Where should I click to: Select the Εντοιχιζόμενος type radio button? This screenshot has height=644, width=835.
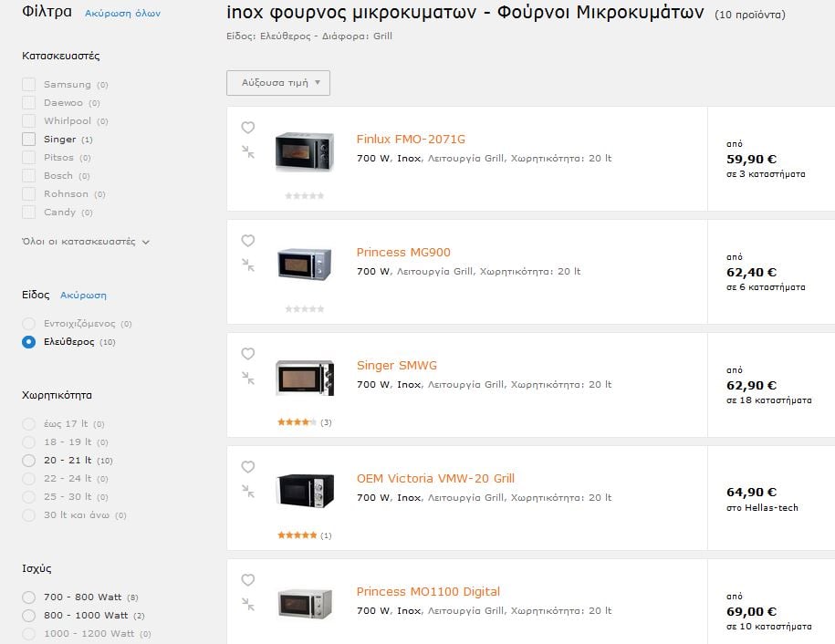click(x=29, y=323)
